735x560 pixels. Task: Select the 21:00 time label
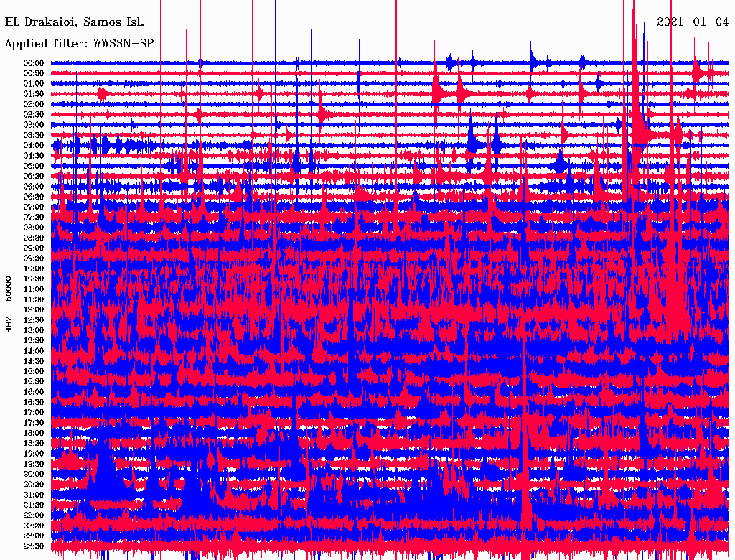[33, 495]
